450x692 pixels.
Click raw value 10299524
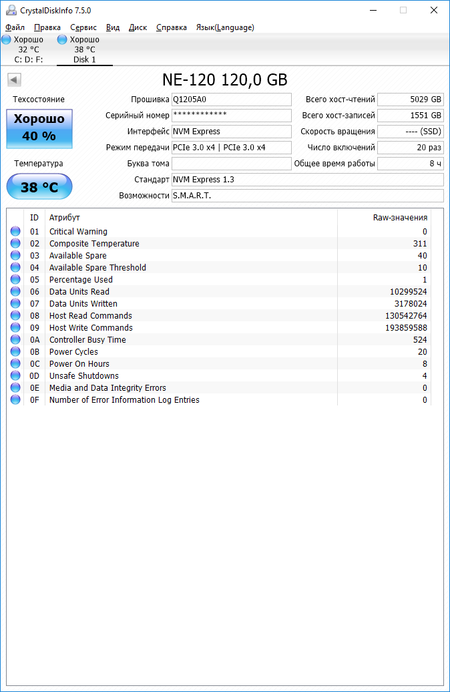[408, 291]
